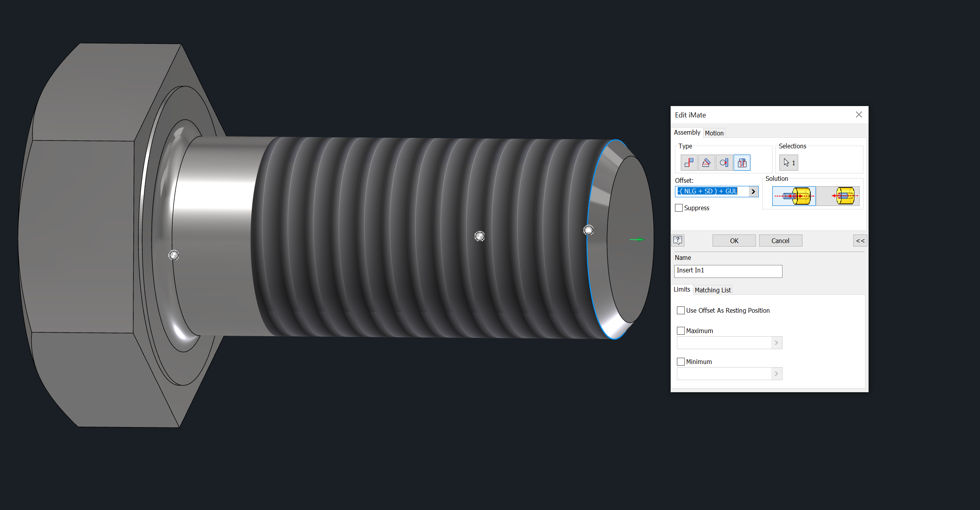Click the green axis arrow on bolt end face
This screenshot has width=980, height=510.
point(636,240)
